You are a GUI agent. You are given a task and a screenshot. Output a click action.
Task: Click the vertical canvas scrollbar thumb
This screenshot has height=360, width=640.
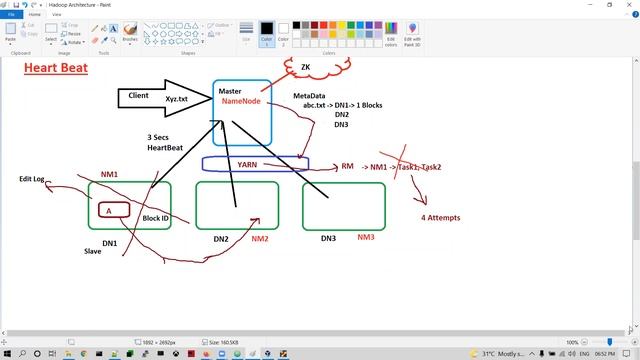point(636,200)
